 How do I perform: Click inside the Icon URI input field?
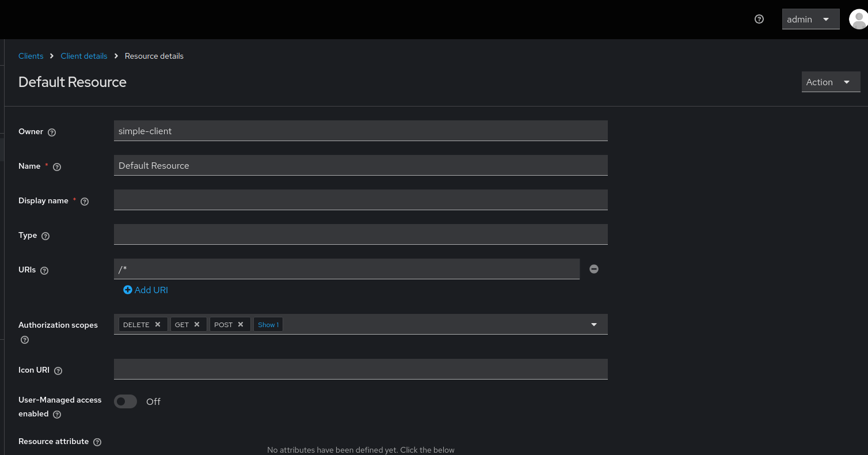point(360,369)
